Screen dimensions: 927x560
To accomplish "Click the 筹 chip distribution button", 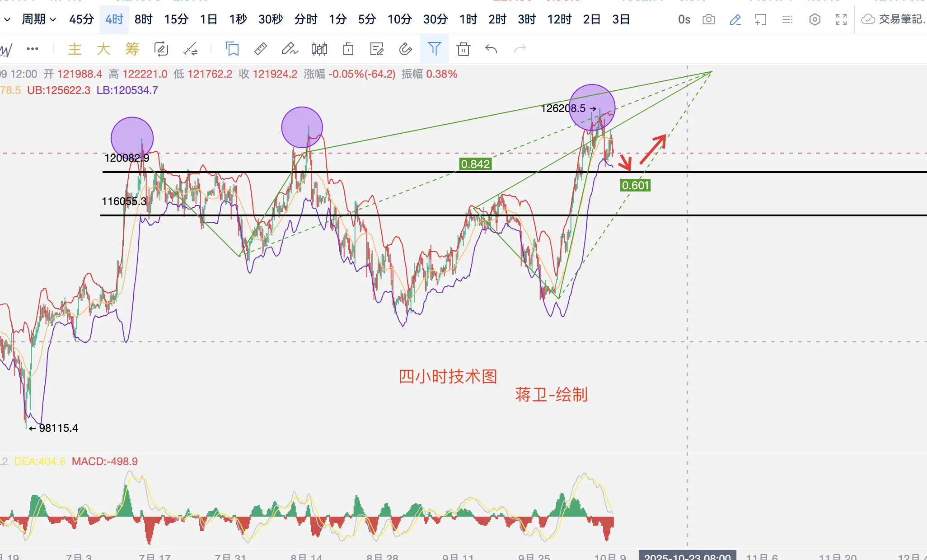I will click(x=132, y=49).
